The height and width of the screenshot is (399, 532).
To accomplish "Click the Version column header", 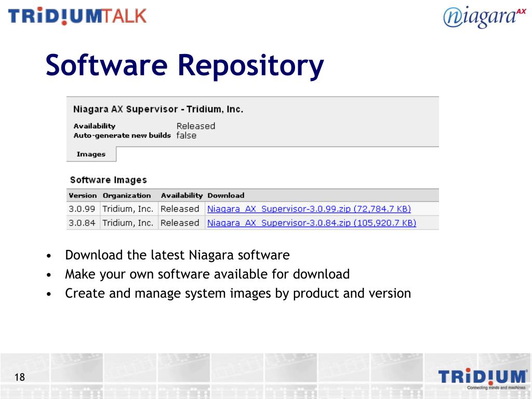I will click(83, 195).
